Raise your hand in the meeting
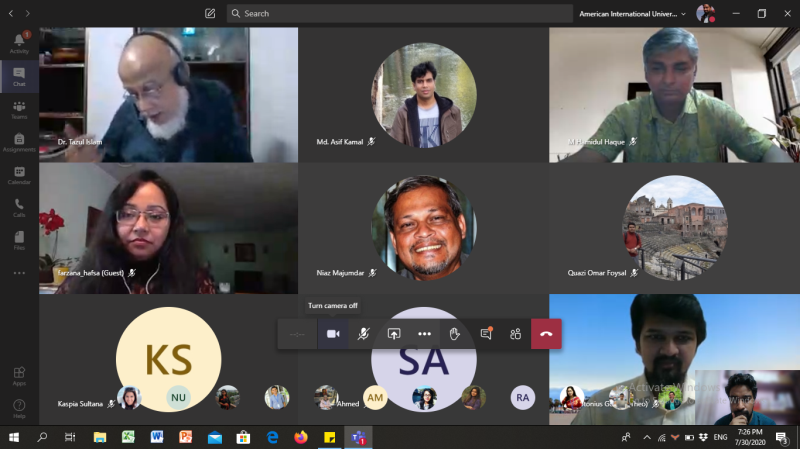 (x=454, y=334)
